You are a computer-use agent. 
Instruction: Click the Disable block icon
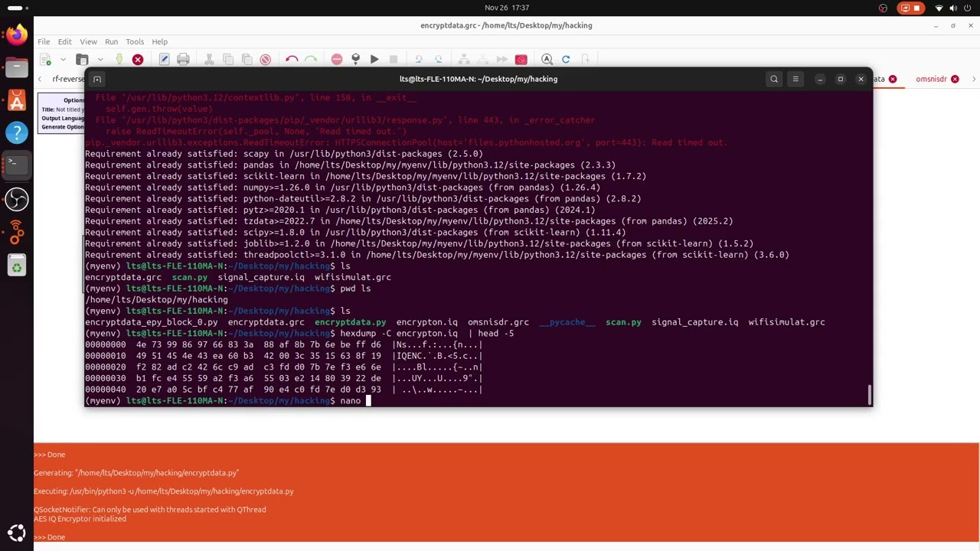pos(483,60)
